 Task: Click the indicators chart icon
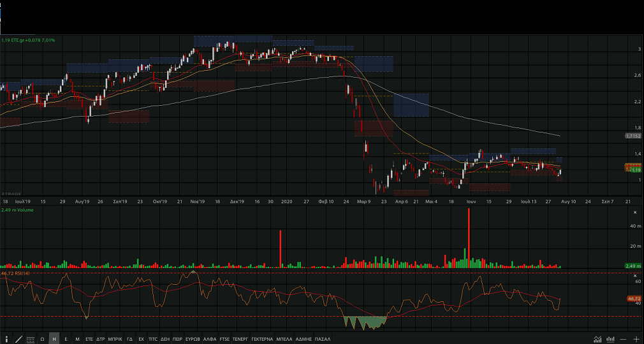[597, 339]
